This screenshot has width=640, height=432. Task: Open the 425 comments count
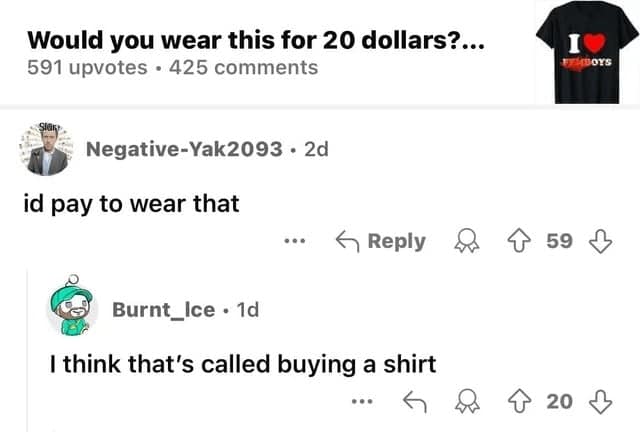click(x=244, y=67)
